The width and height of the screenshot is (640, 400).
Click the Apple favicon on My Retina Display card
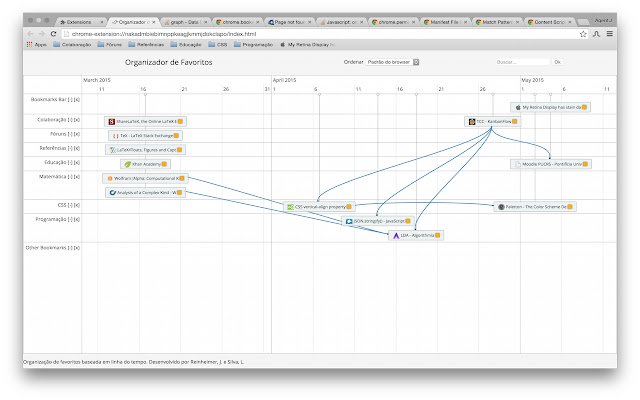click(x=518, y=107)
